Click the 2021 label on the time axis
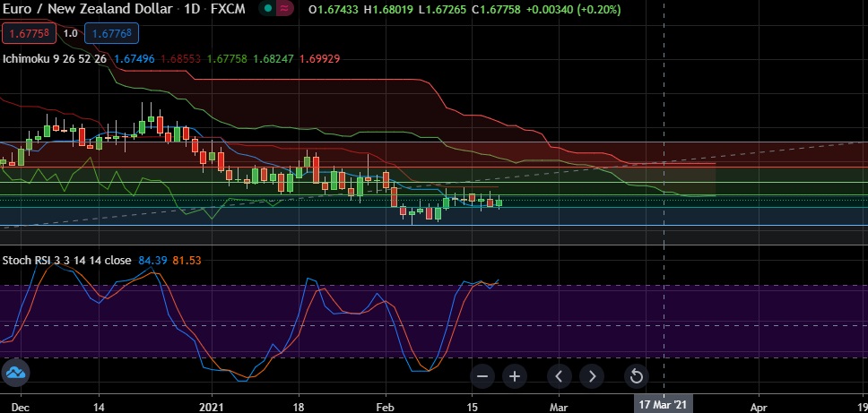 click(212, 407)
